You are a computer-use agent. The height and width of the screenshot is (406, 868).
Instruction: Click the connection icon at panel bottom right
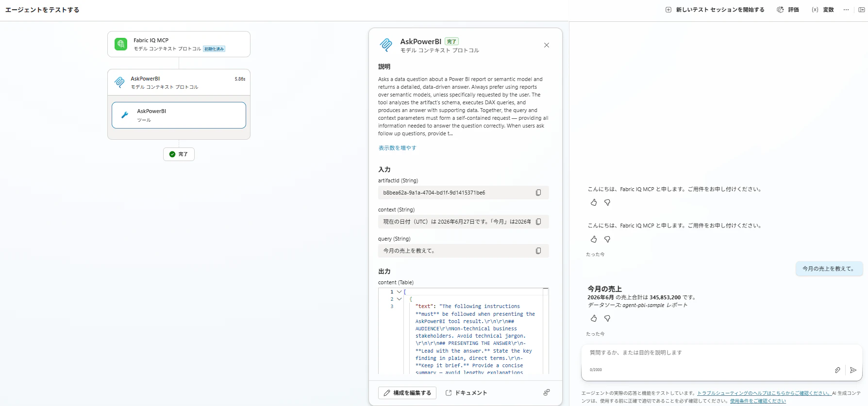coord(547,392)
